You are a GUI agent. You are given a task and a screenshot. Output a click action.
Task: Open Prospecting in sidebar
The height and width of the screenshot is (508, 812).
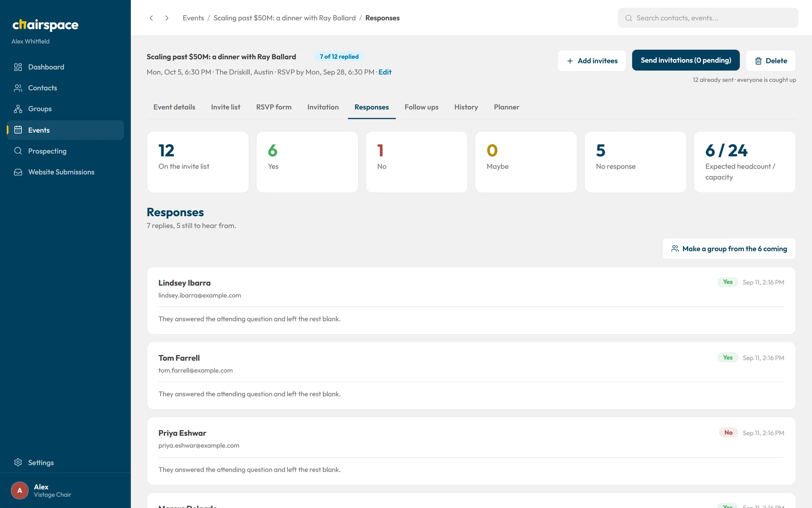pyautogui.click(x=65, y=151)
